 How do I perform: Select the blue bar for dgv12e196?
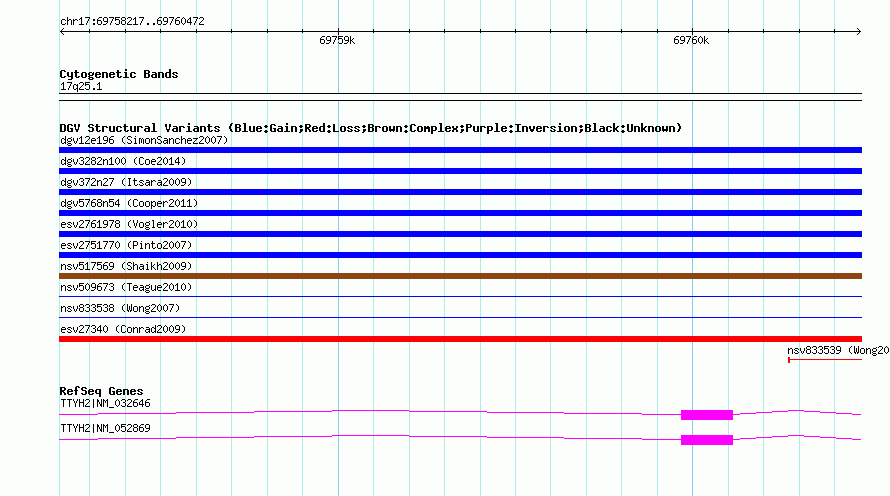(460, 150)
